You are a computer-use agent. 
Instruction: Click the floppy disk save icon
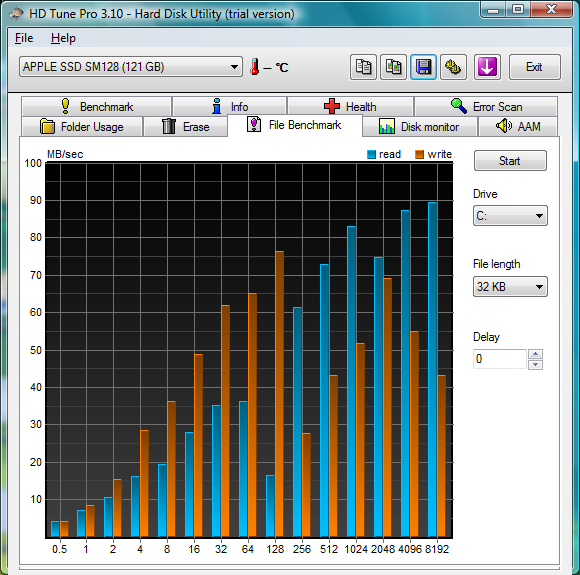423,67
